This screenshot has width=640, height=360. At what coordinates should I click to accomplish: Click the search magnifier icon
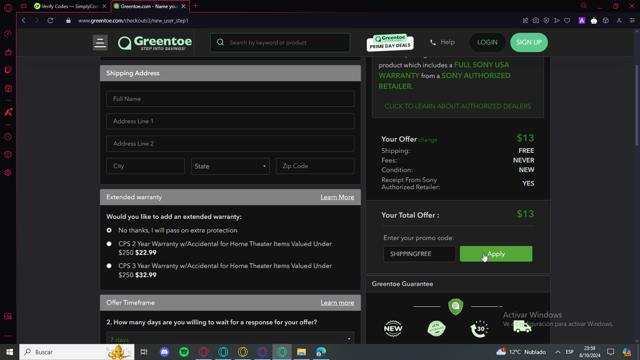[220, 42]
